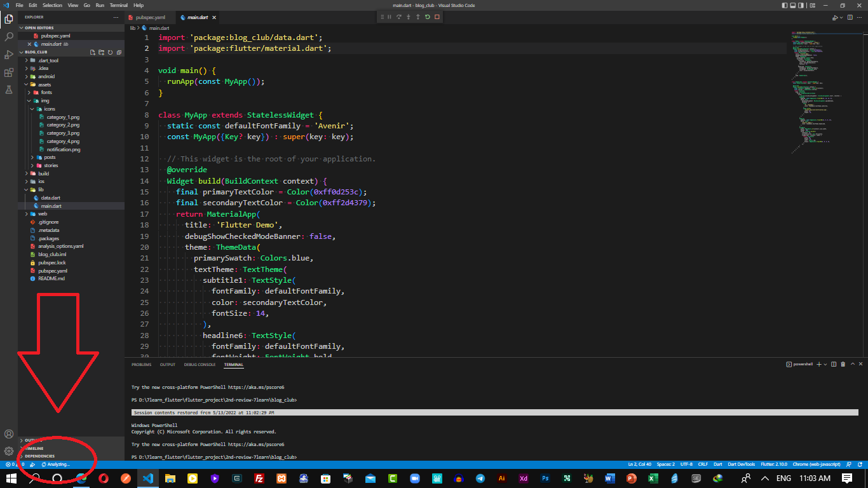868x488 pixels.
Task: Open Telegram from the taskbar
Action: [x=480, y=478]
